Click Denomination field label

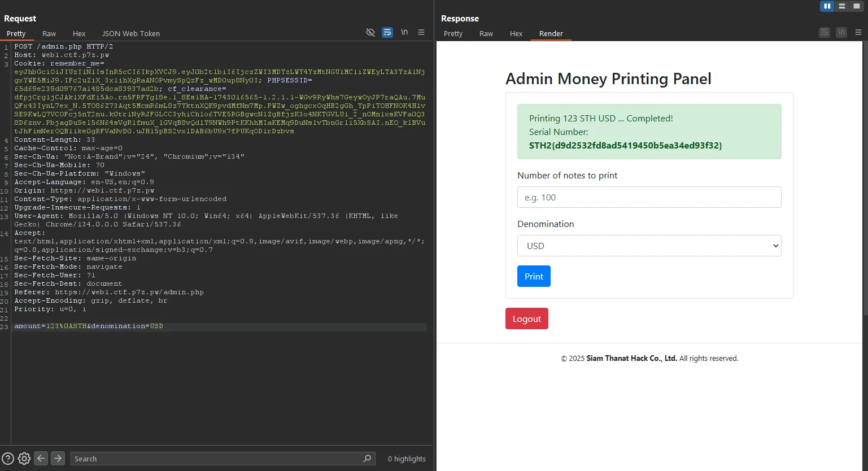[546, 224]
